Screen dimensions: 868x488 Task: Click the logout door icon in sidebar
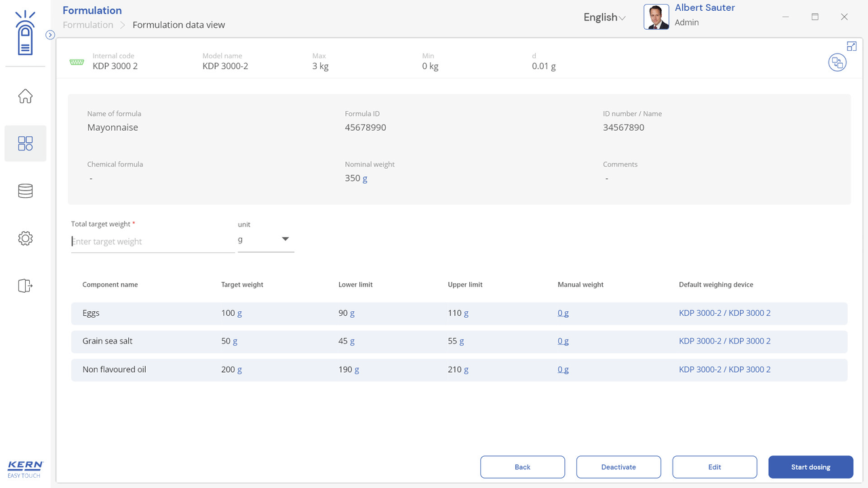[25, 286]
